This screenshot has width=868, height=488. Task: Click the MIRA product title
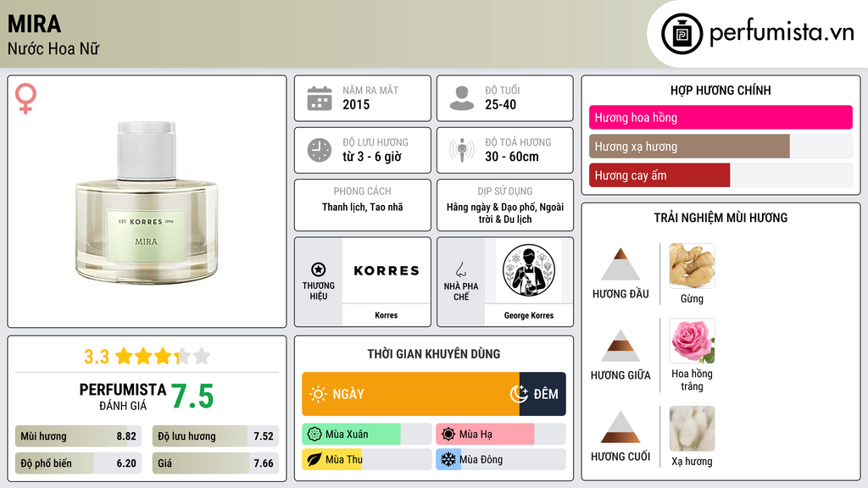tap(34, 24)
